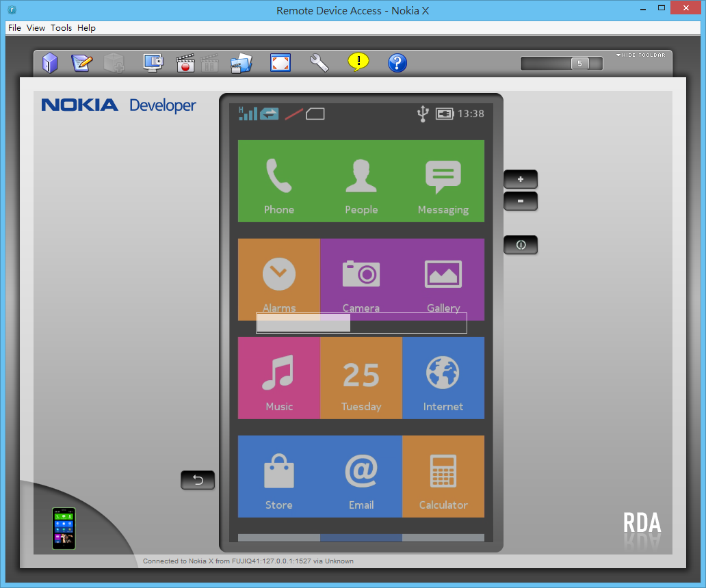Open the Email tile

[361, 477]
